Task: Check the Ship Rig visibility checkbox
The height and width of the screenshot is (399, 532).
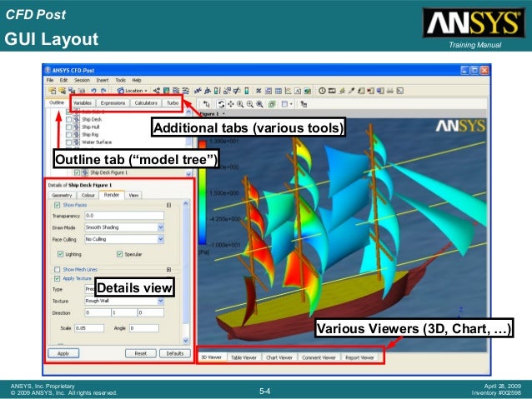Action: [x=69, y=135]
